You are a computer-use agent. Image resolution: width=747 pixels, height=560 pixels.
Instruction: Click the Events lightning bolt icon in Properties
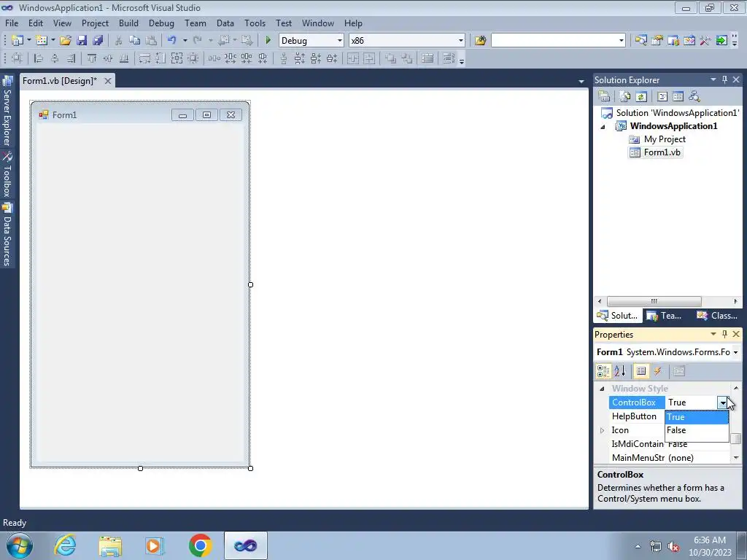657,371
